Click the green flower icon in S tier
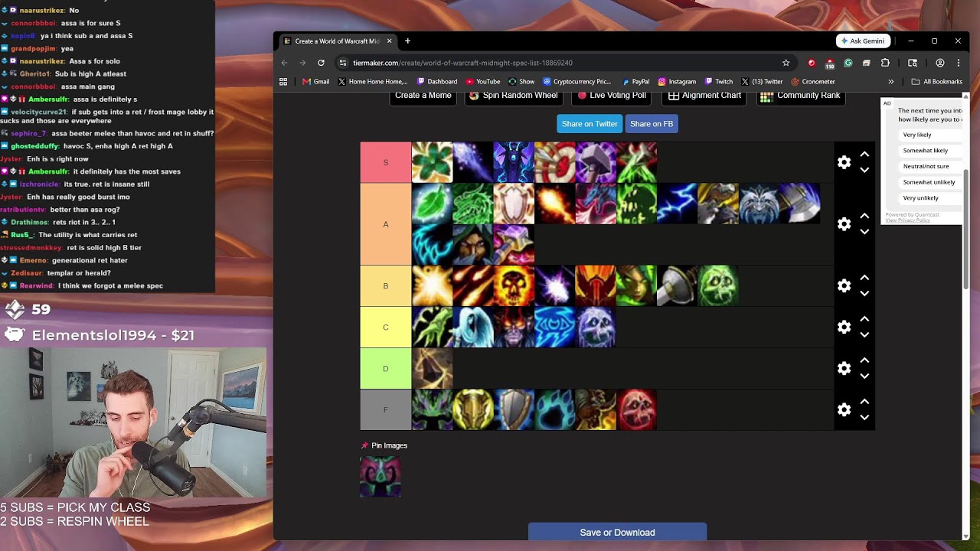The image size is (980, 551). pos(432,162)
